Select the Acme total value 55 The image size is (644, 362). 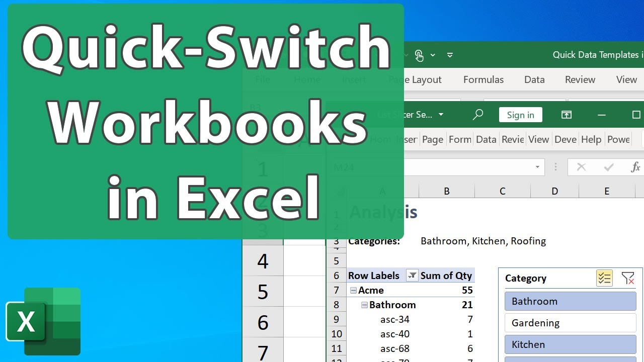467,290
